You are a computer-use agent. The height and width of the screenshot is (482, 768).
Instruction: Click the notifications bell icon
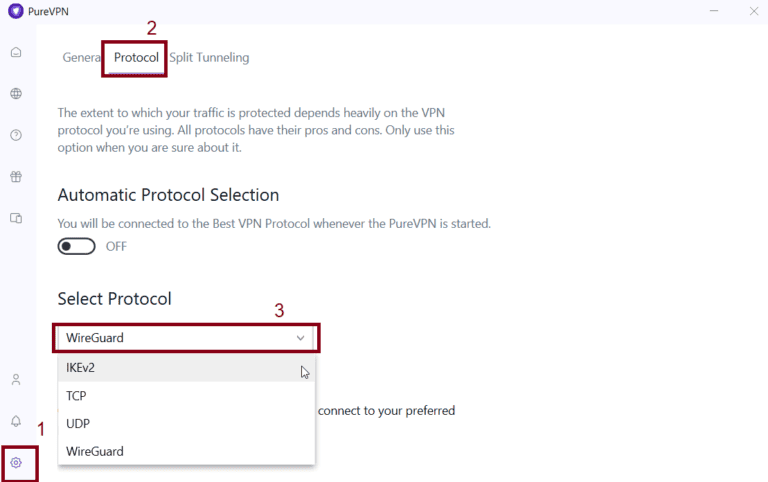click(x=16, y=421)
